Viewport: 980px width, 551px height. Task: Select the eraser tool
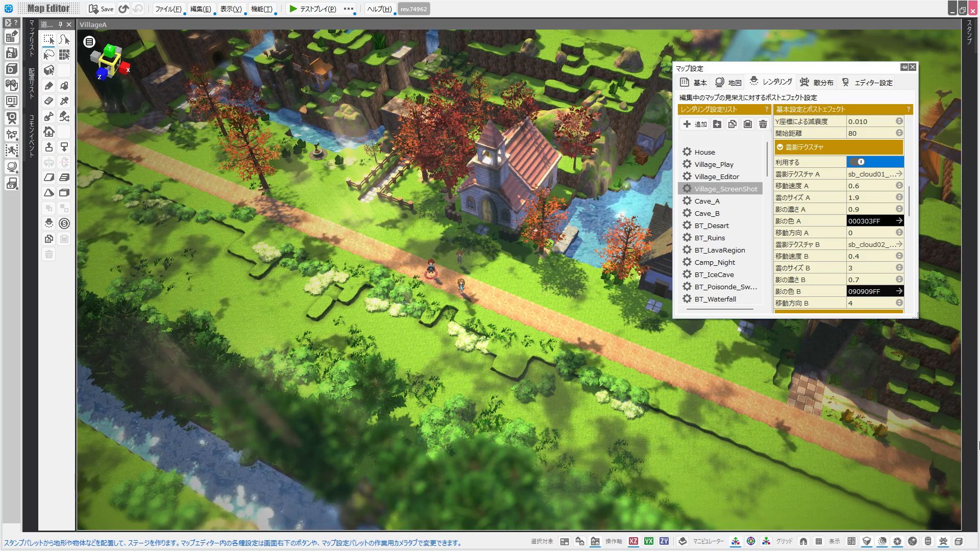[49, 101]
